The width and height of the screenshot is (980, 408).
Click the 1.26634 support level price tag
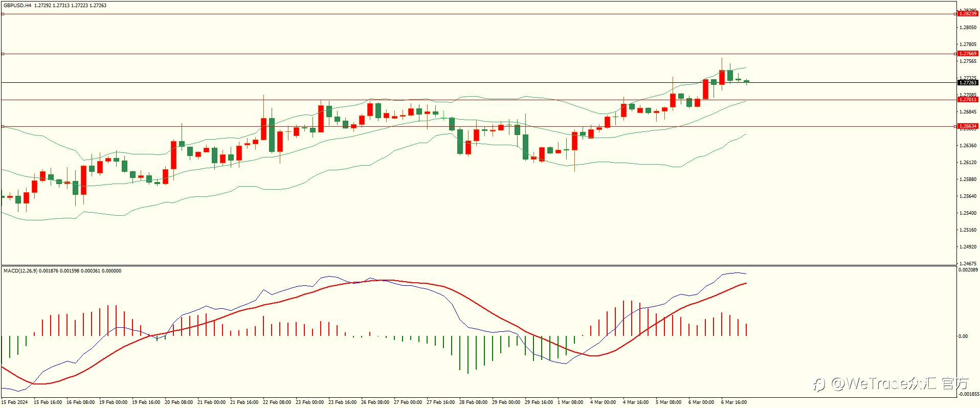pyautogui.click(x=968, y=126)
